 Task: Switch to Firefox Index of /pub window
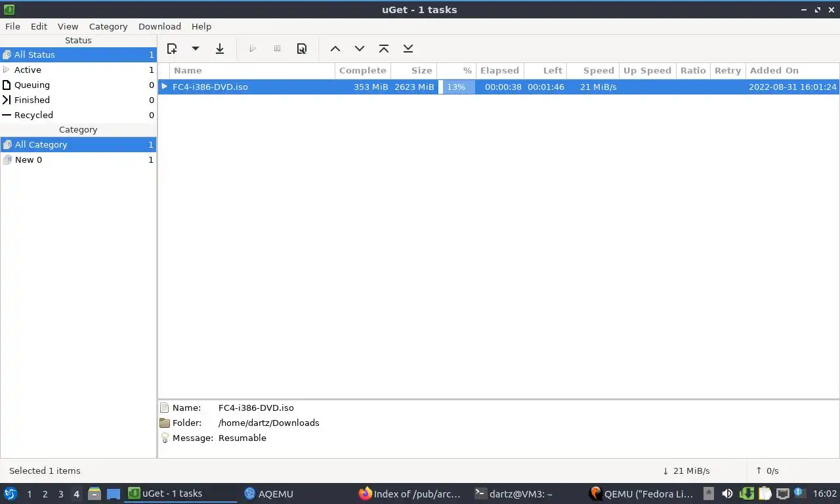(410, 493)
